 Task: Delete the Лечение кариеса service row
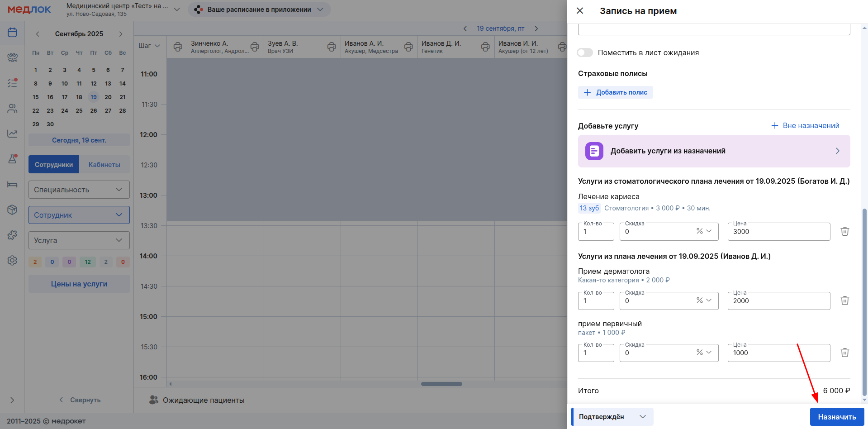[x=844, y=232]
